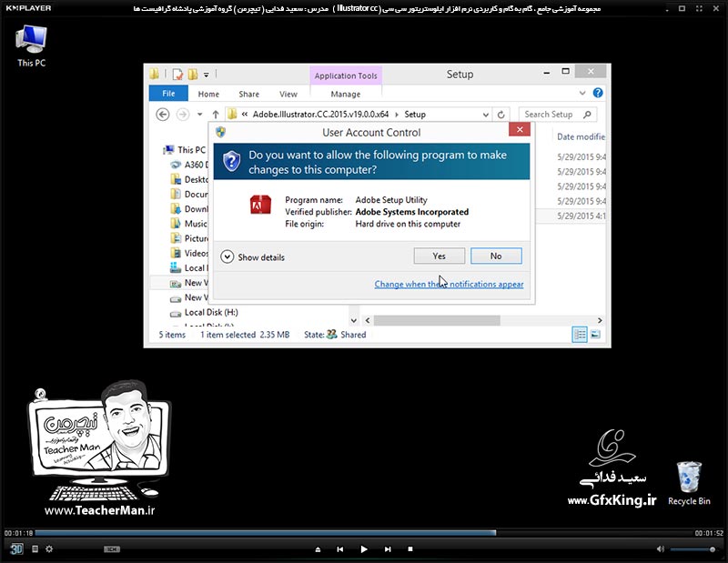Open the Manage ribbon tab
The height and width of the screenshot is (563, 728).
(346, 95)
